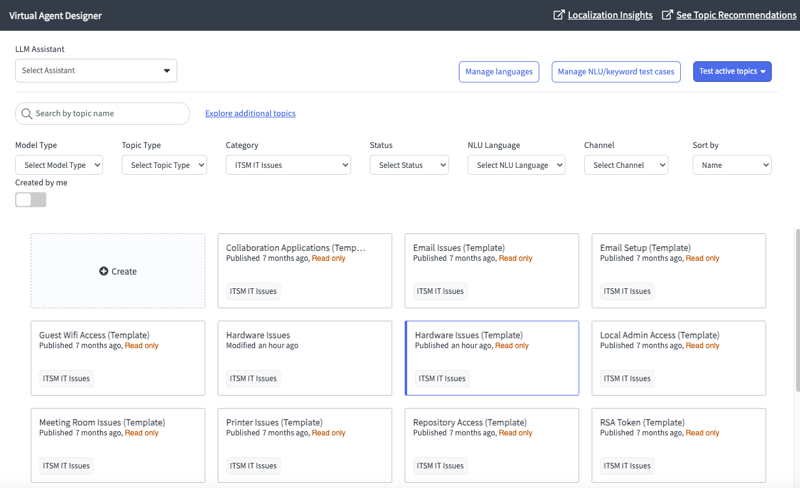Click the Manage languages button
800x488 pixels.
point(499,72)
